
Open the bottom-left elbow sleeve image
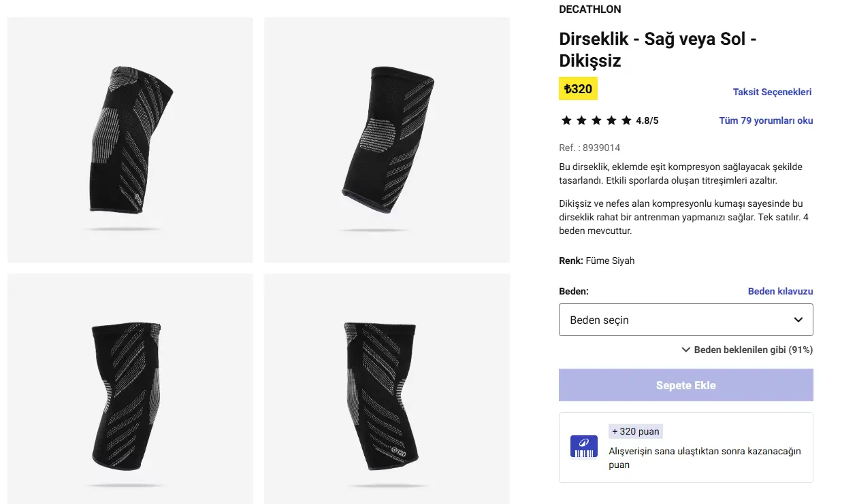click(x=130, y=389)
